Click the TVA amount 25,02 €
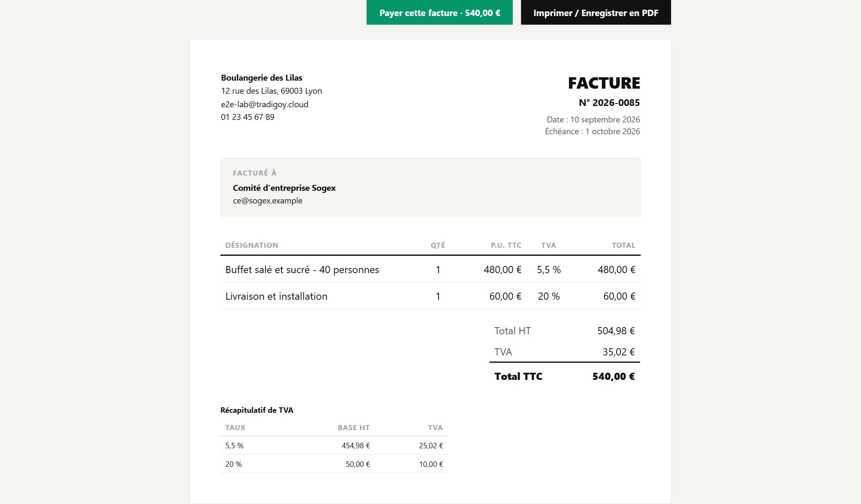This screenshot has width=861, height=504. point(431,446)
